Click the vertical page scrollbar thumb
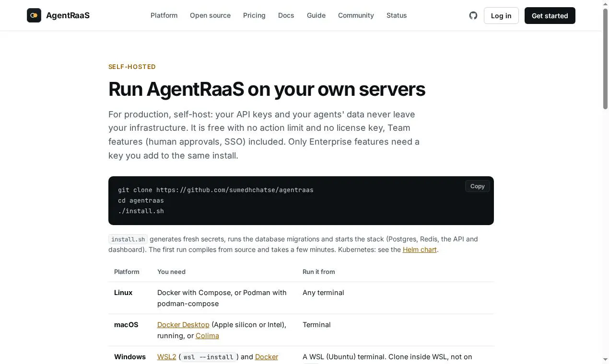Viewport: 609px width, 364px height. (x=605, y=59)
